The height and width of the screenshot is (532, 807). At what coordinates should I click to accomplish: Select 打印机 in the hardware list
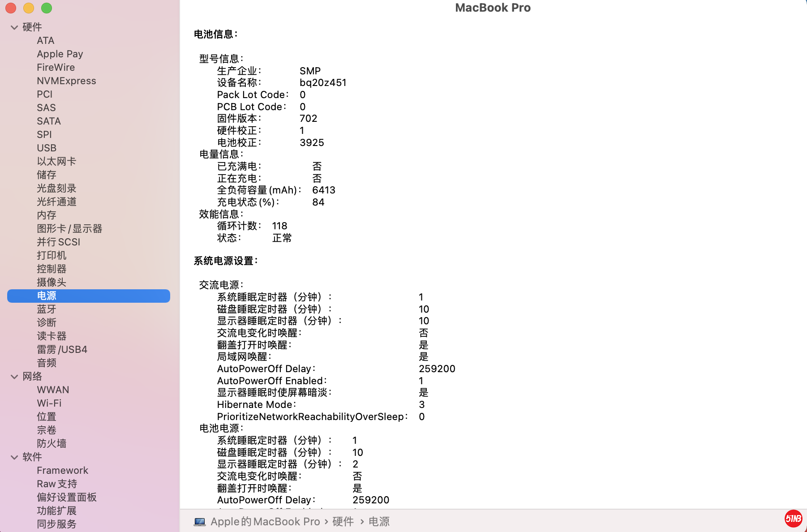click(52, 256)
